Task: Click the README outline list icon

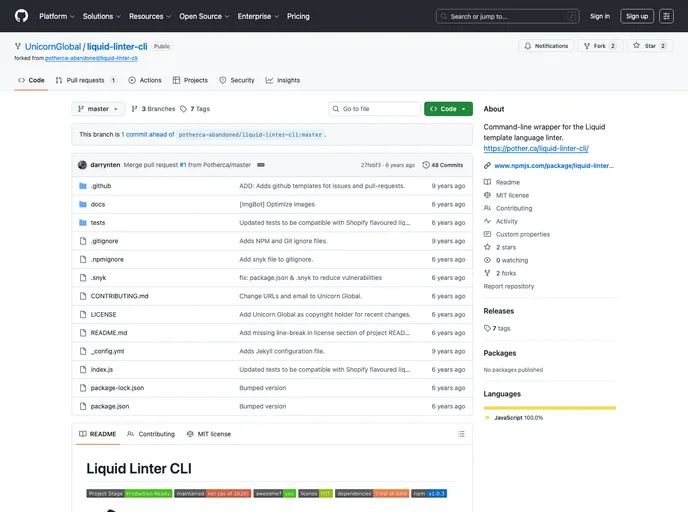Action: [460, 434]
